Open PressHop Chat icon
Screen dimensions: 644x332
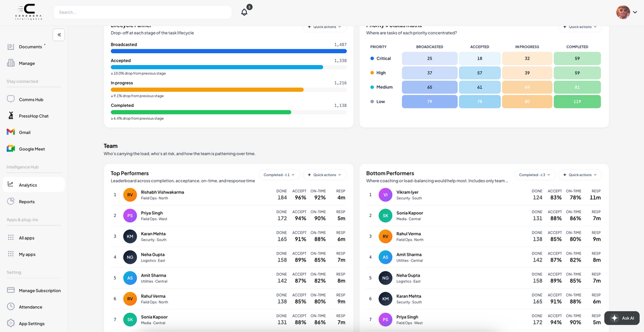11,116
